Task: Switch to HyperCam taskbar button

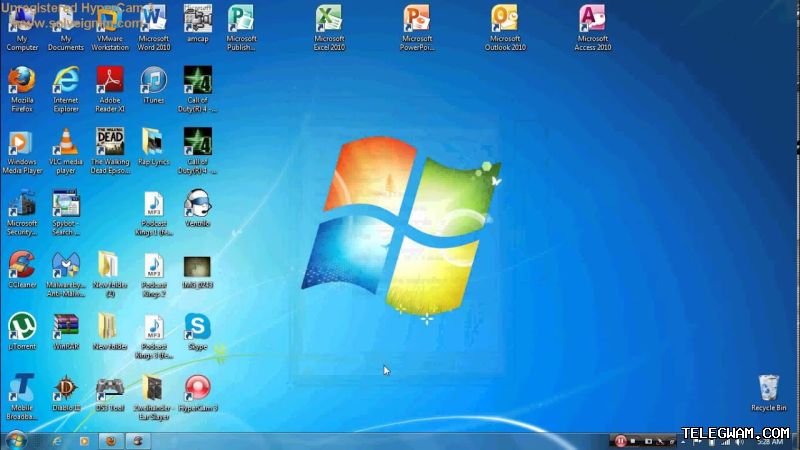Action: (138, 441)
